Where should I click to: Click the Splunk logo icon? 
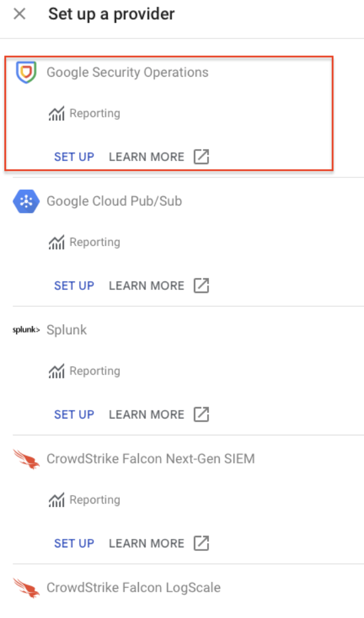25,329
